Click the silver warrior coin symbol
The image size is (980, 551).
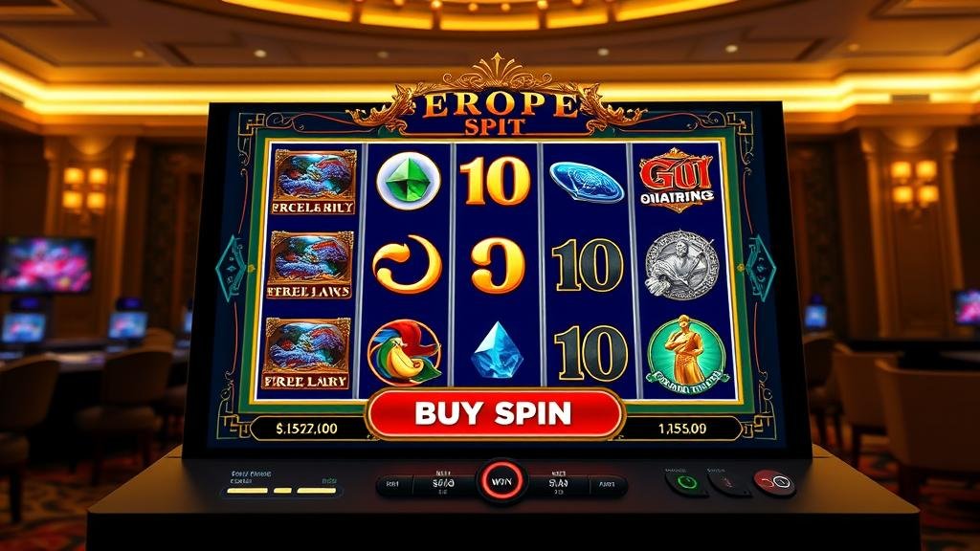[681, 265]
